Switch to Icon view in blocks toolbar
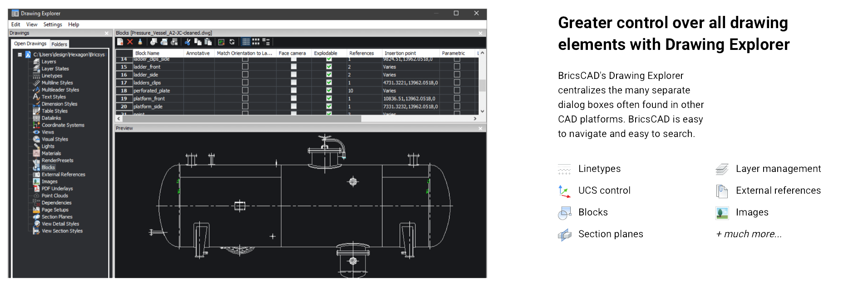 pyautogui.click(x=256, y=42)
